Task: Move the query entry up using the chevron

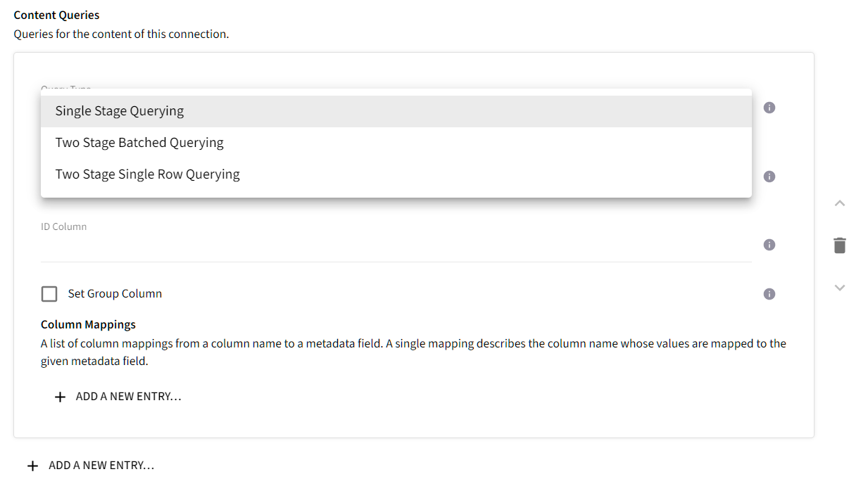Action: point(839,203)
